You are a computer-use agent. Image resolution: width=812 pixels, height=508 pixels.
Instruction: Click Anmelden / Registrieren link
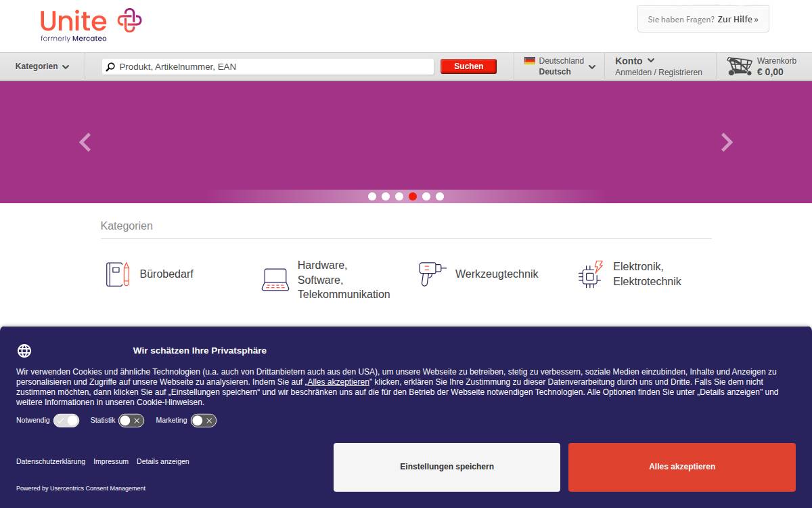coord(658,72)
